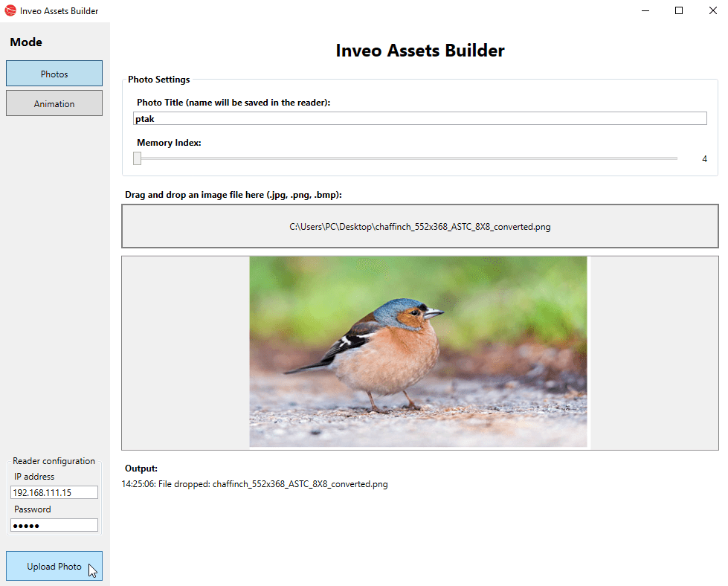Focus the IP address field
This screenshot has width=728, height=586.
pos(54,492)
